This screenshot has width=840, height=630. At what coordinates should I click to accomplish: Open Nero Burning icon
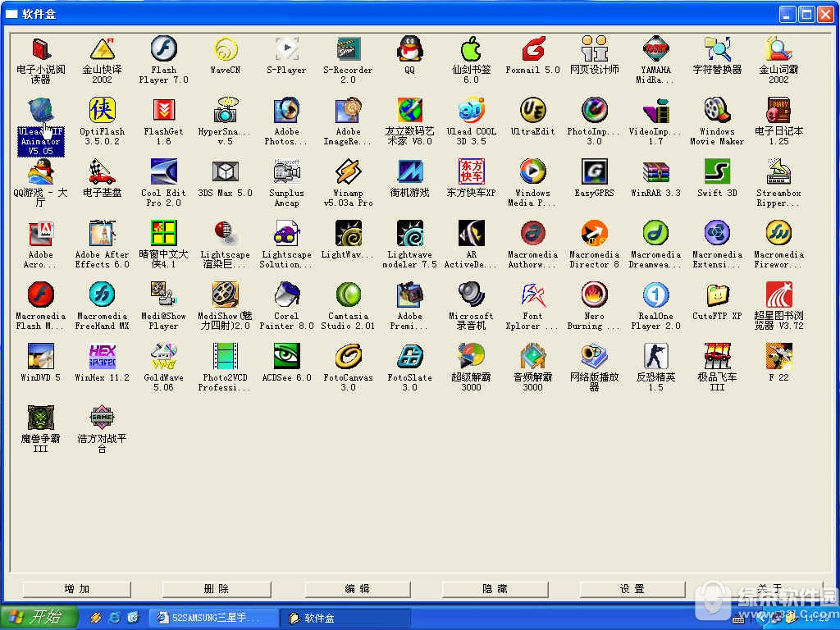[x=594, y=295]
